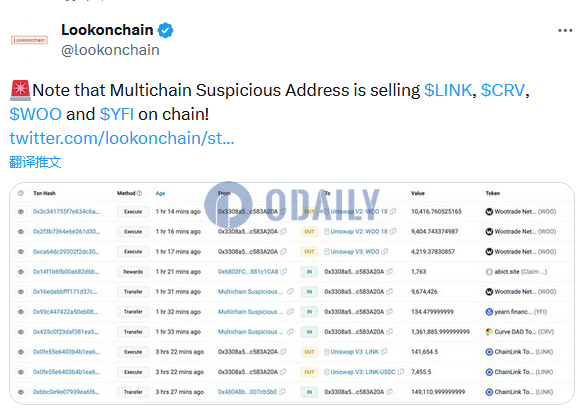Click the @lookonchain handle
Viewport: 584px width, 411px height.
pyautogui.click(x=110, y=50)
